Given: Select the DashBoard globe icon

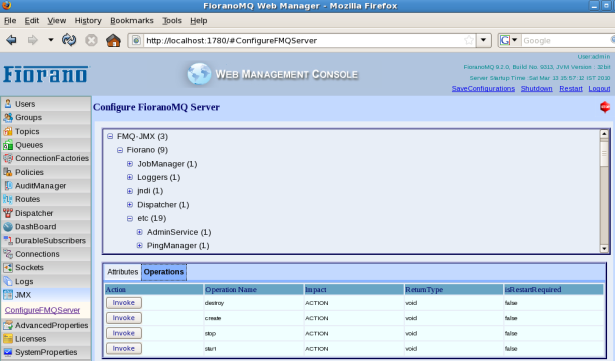Looking at the screenshot, I should [x=8, y=227].
